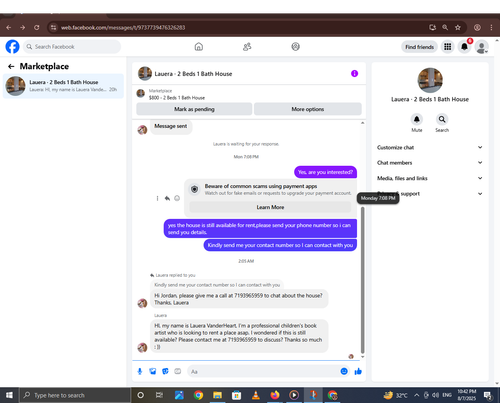Image resolution: width=500 pixels, height=403 pixels.
Task: Click Lauera's profile picture in right panel
Action: pos(430,80)
